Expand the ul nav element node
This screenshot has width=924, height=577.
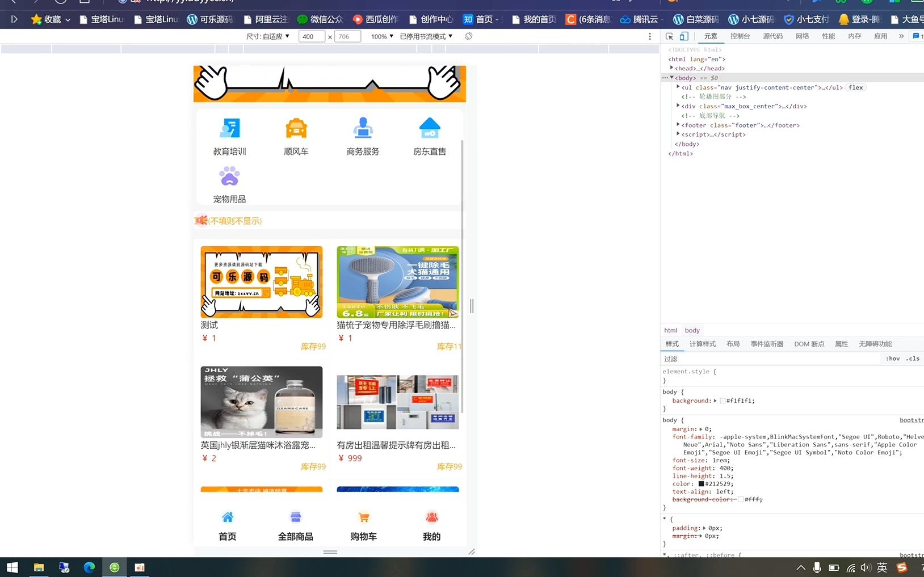(x=678, y=87)
